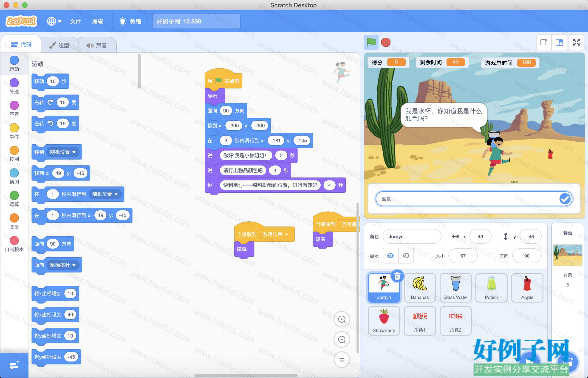Select the Glass Water sprite
The image size is (588, 378).
(x=456, y=288)
